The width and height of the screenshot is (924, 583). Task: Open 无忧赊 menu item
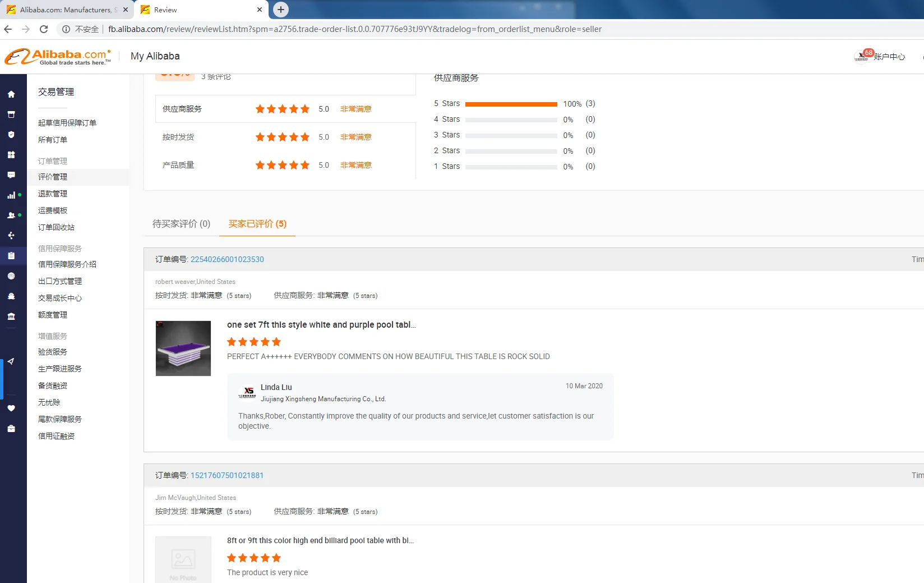coord(49,402)
